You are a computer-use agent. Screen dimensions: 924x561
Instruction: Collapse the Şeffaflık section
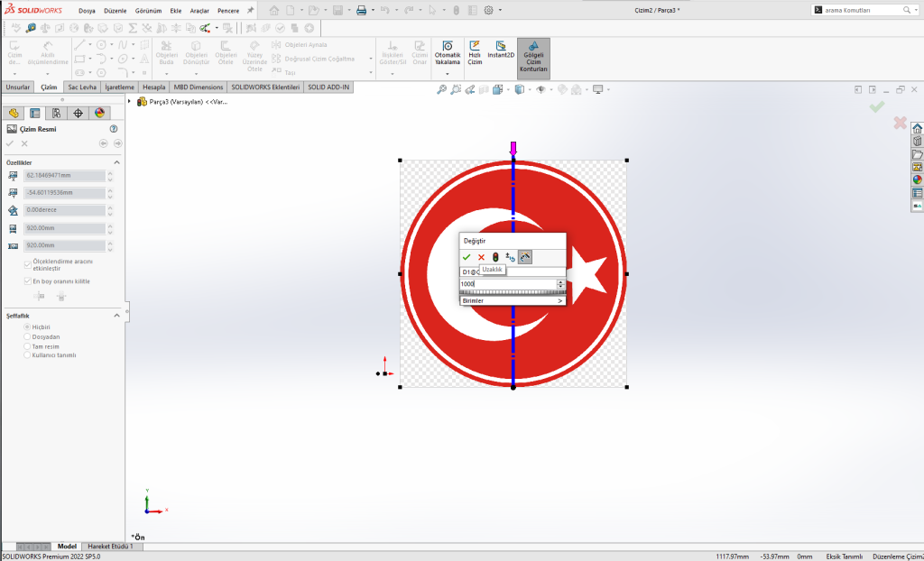(x=116, y=315)
